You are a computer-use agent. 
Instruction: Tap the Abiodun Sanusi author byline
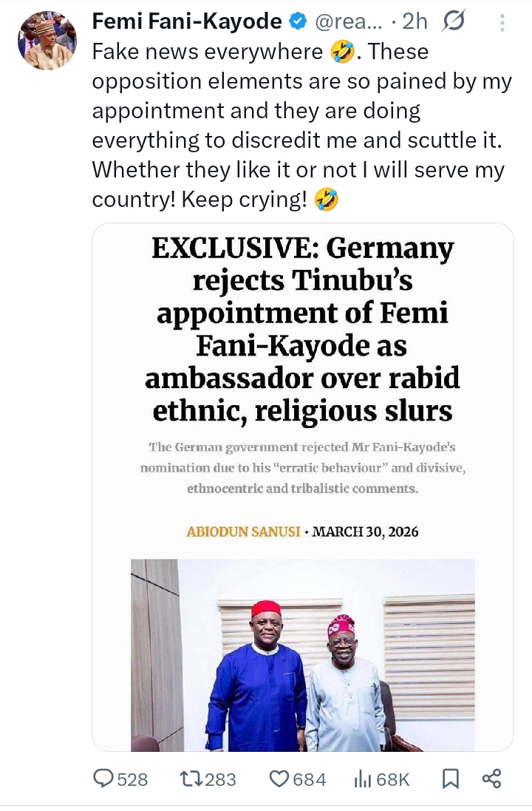243,532
